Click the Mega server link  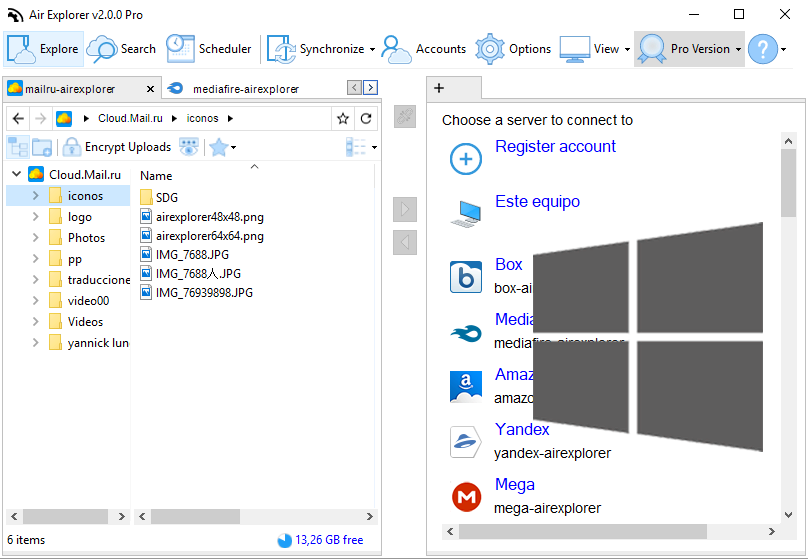pos(515,485)
